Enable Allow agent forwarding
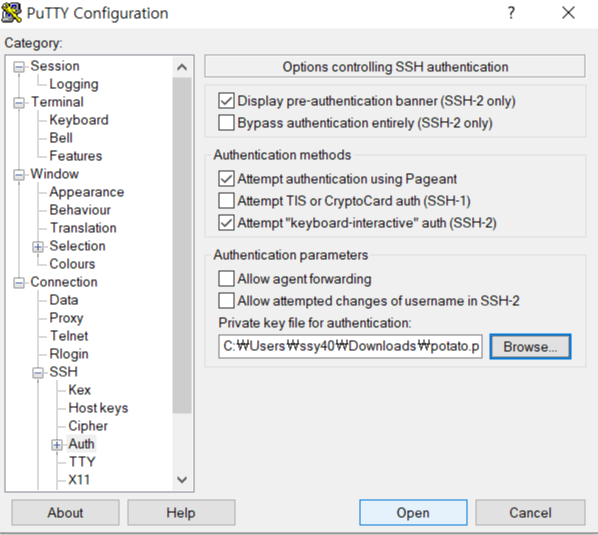Image resolution: width=598 pixels, height=535 pixels. point(226,279)
